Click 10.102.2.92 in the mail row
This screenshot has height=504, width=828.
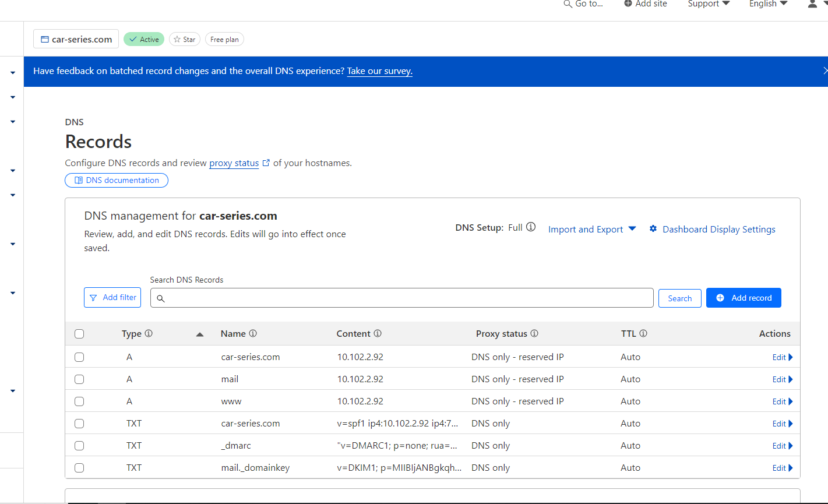pyautogui.click(x=360, y=379)
